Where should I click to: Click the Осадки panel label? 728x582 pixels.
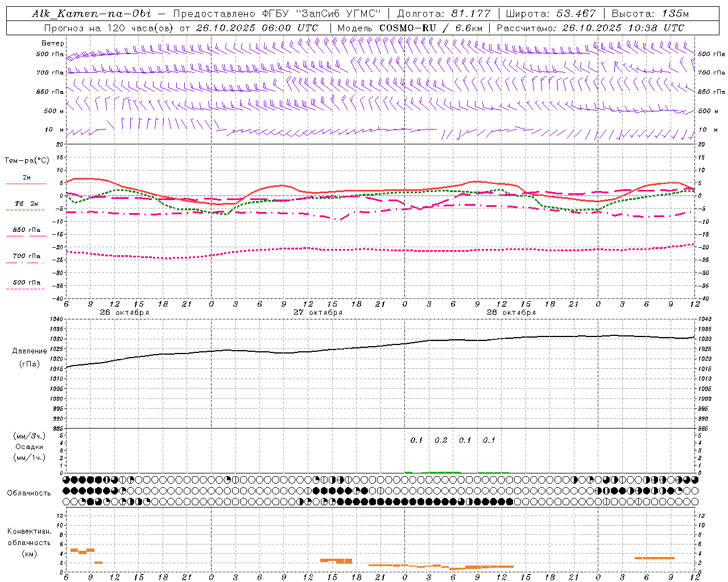[x=29, y=447]
